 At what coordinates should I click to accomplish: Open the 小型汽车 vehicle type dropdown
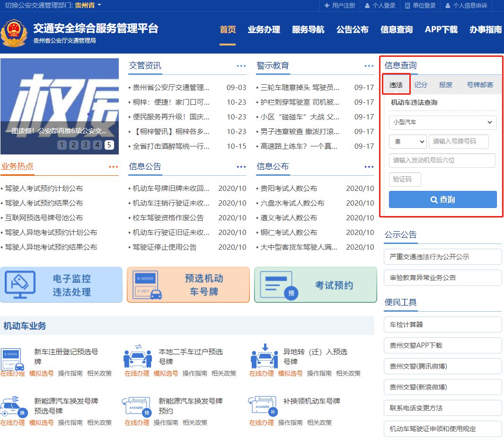(442, 122)
